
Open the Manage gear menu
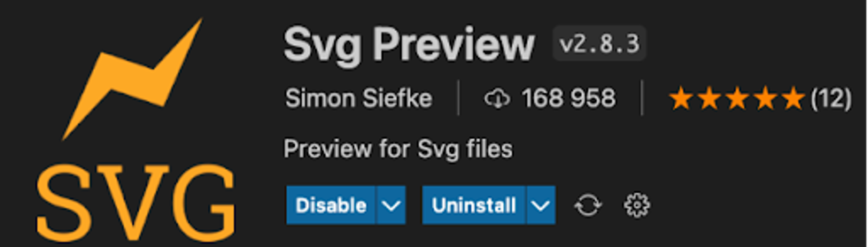[x=637, y=205]
